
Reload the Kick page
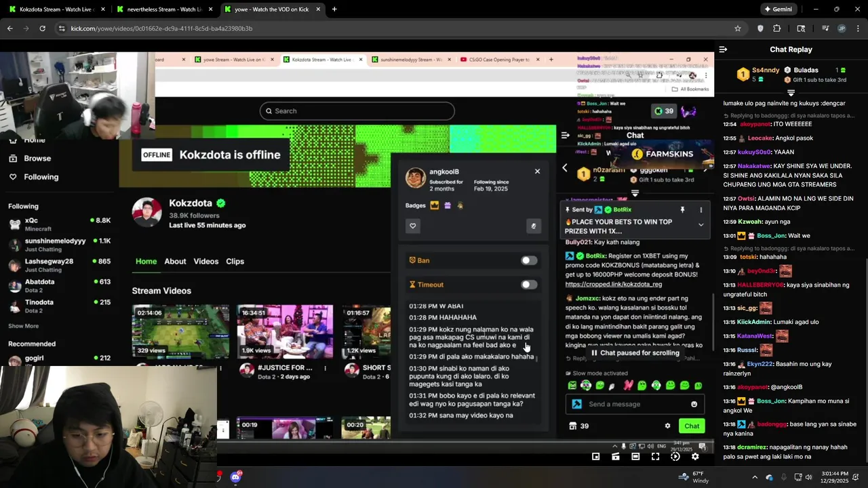click(42, 28)
